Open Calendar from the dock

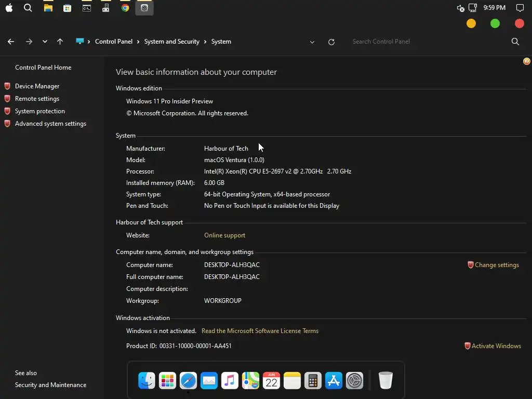pyautogui.click(x=271, y=380)
